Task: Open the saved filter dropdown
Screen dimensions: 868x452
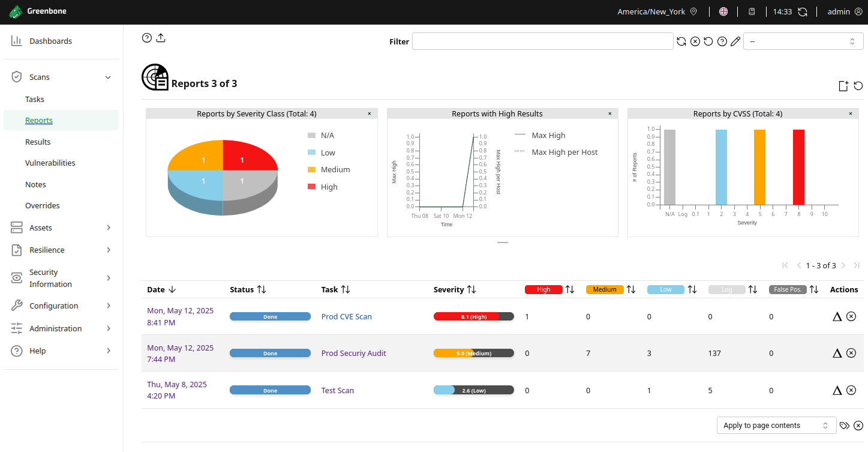Action: pos(803,41)
